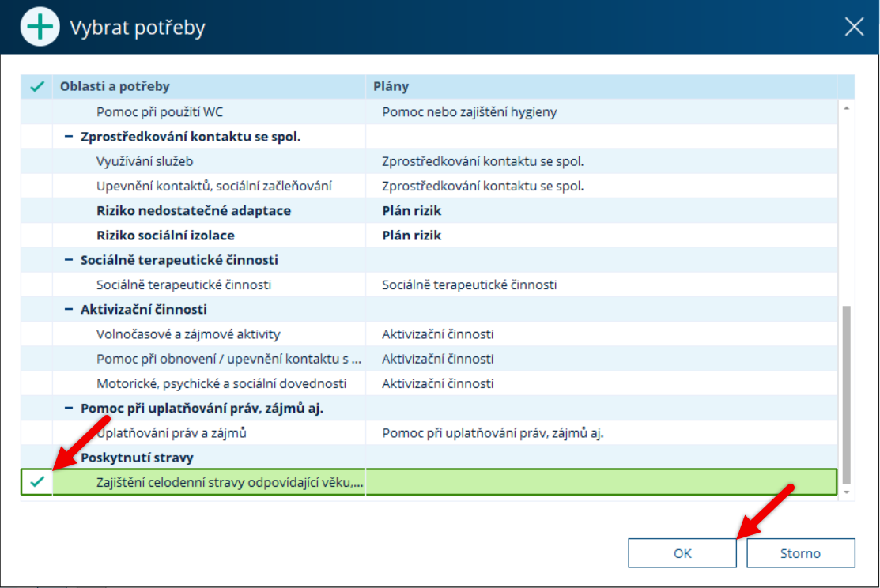Screen dimensions: 880x588
Task: Tick checkbox for Volnočasové a zájmové aktivity
Action: [x=37, y=334]
